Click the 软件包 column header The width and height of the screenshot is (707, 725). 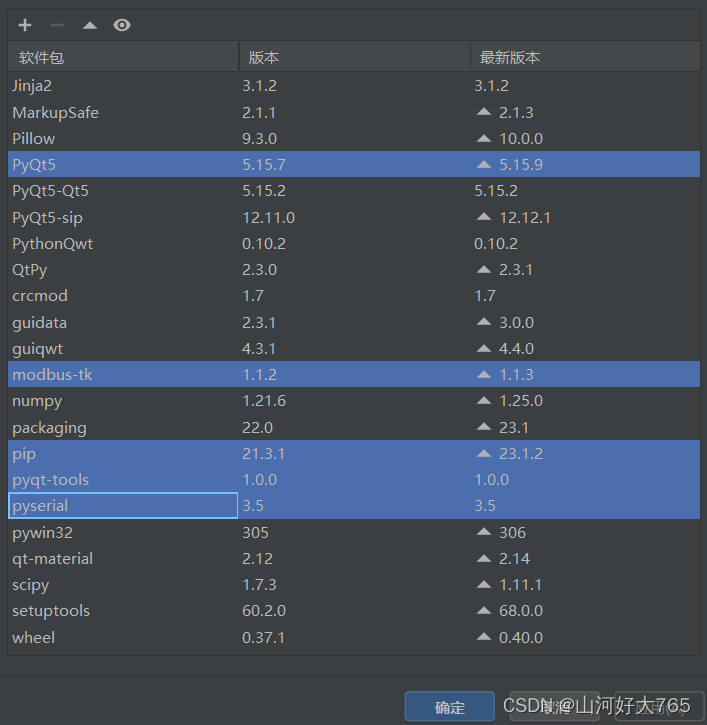(123, 57)
